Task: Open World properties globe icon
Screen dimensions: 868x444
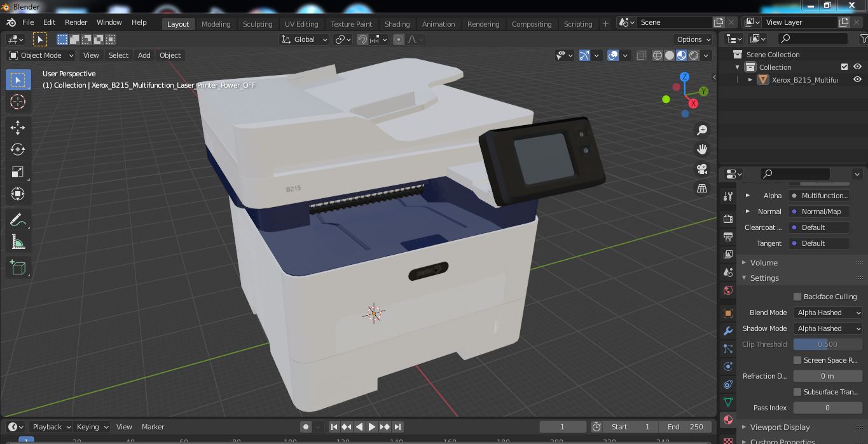Action: [728, 290]
